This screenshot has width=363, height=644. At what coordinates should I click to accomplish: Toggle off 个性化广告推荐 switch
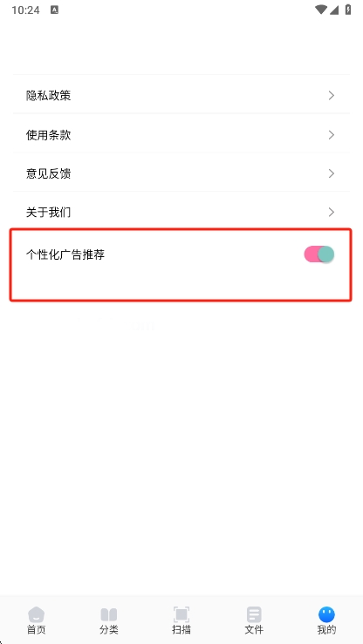(319, 254)
